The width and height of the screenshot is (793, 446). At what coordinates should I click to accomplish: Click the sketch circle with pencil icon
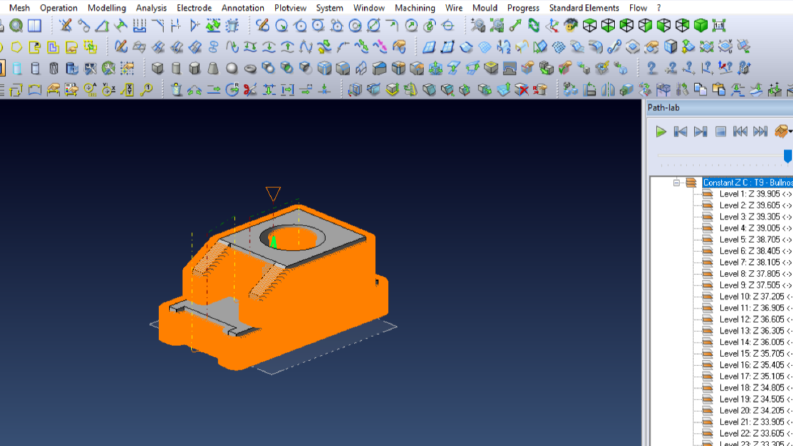click(x=262, y=25)
